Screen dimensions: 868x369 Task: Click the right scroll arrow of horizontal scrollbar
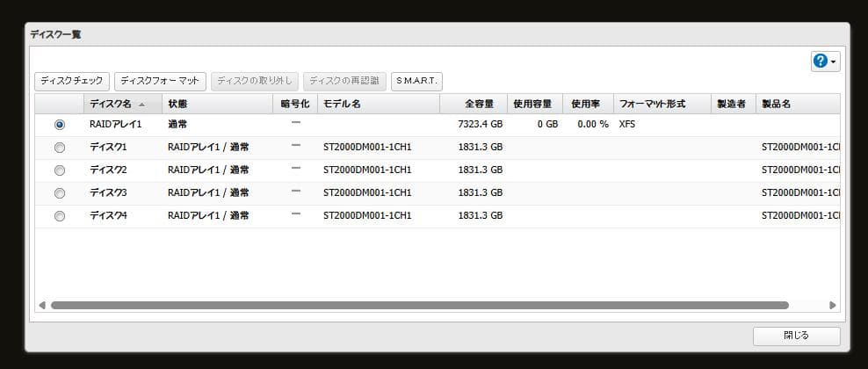point(833,305)
